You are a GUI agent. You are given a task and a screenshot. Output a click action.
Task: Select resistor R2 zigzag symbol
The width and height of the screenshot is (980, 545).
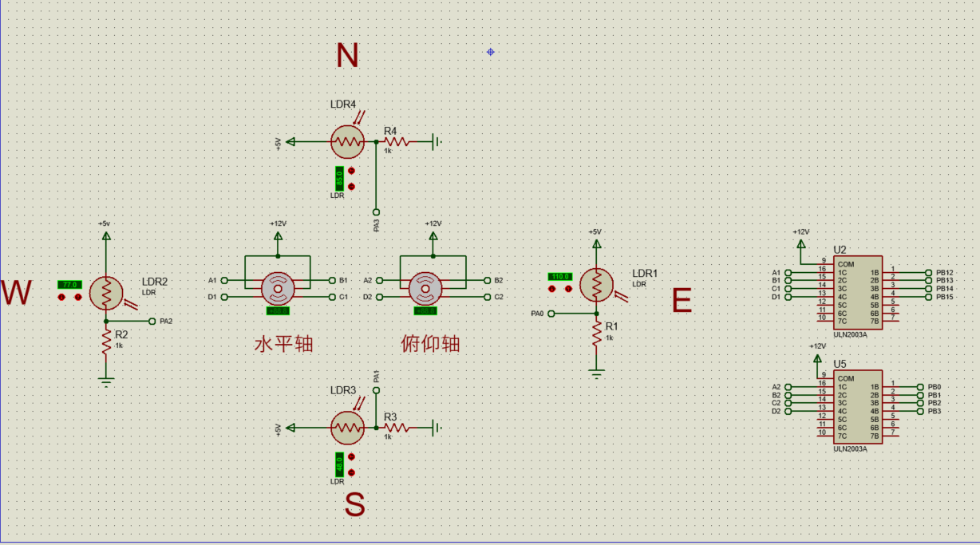tap(106, 343)
